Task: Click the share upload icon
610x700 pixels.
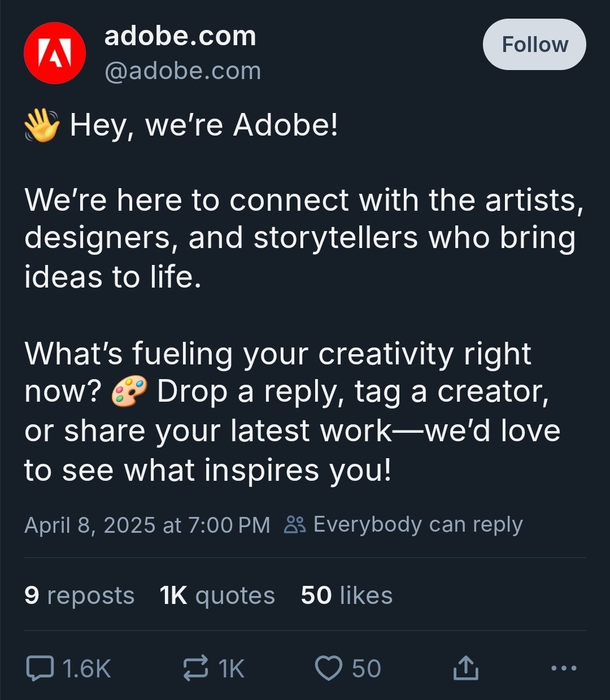Action: point(466,668)
